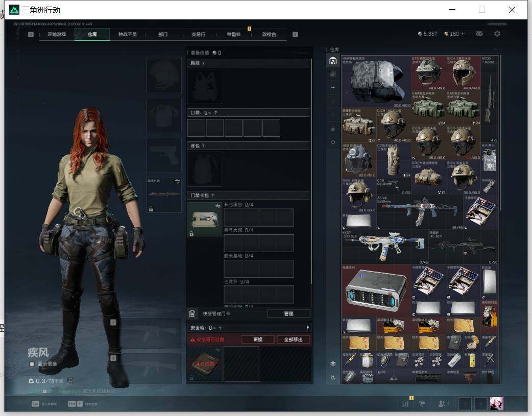Click the 全部移出 button

293,339
